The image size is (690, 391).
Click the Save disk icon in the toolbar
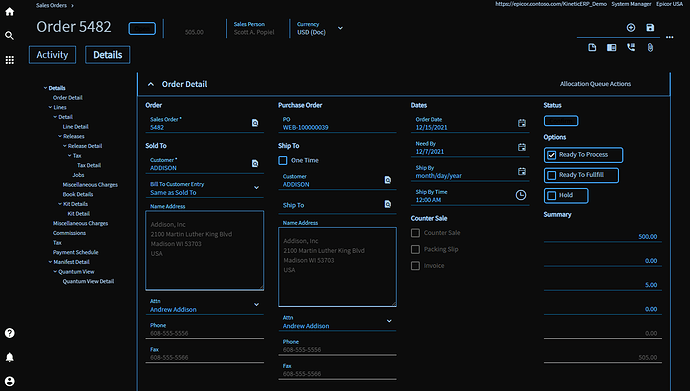pyautogui.click(x=650, y=28)
